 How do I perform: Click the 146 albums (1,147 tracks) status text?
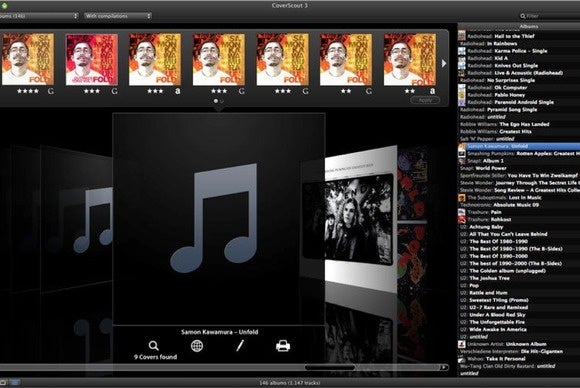click(x=290, y=383)
